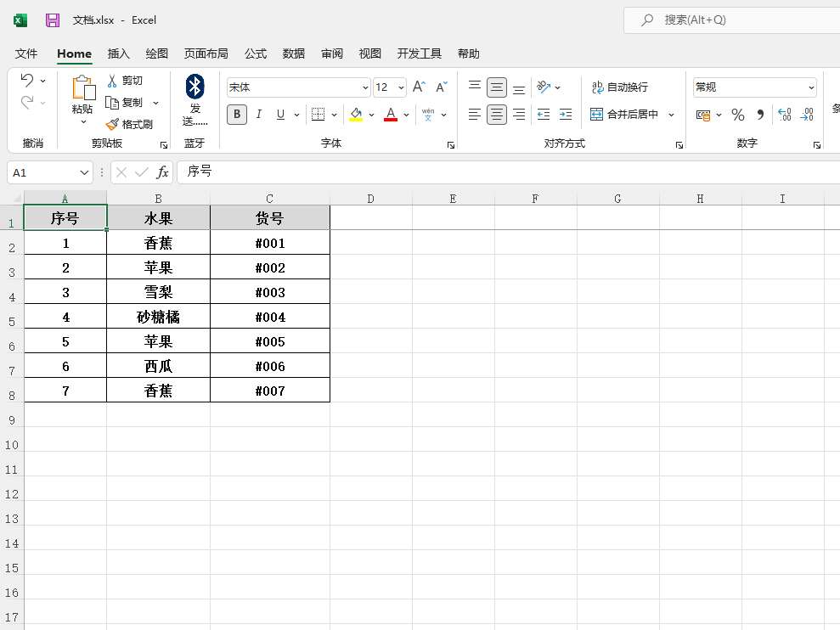The image size is (840, 630).
Task: Open the number (数字) dialog launcher
Action: [817, 144]
